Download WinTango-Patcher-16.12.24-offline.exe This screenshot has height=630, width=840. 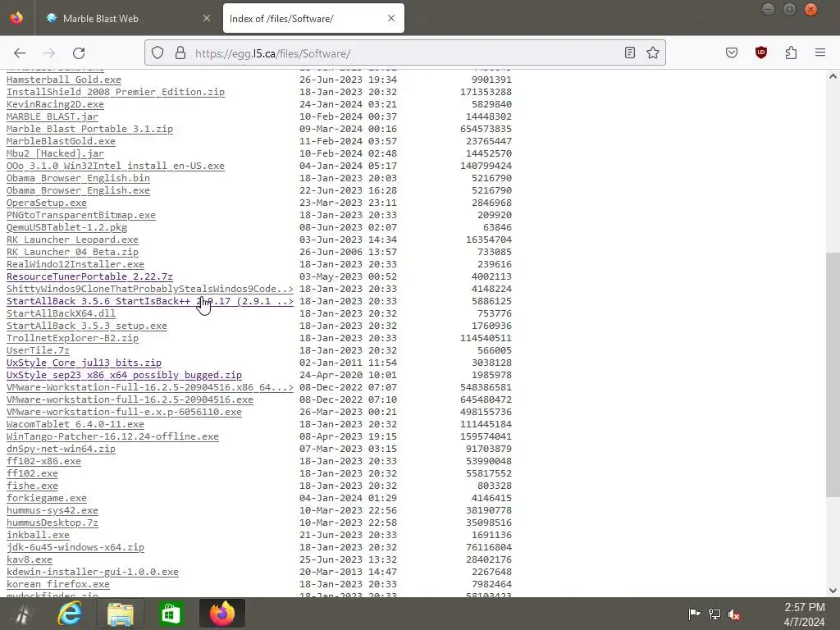click(112, 437)
